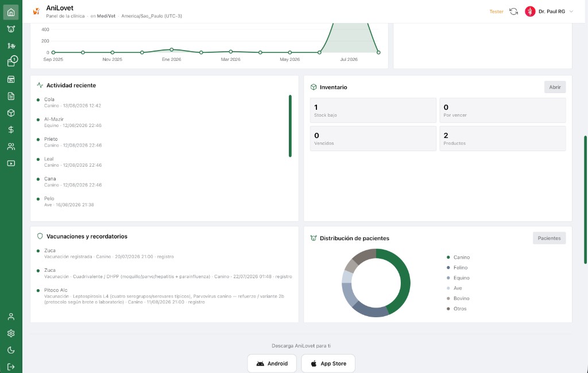Screen dimensions: 588x373
Task: Click the Felino legend item
Action: tap(457, 268)
